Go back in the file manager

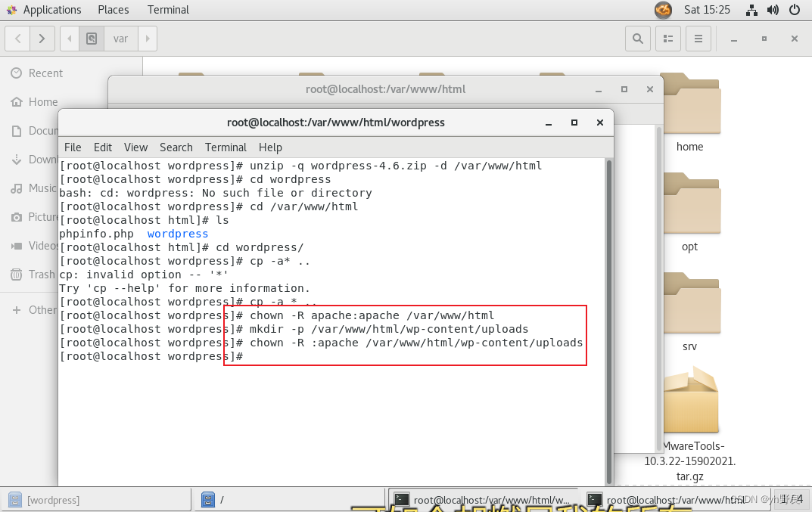pyautogui.click(x=17, y=39)
